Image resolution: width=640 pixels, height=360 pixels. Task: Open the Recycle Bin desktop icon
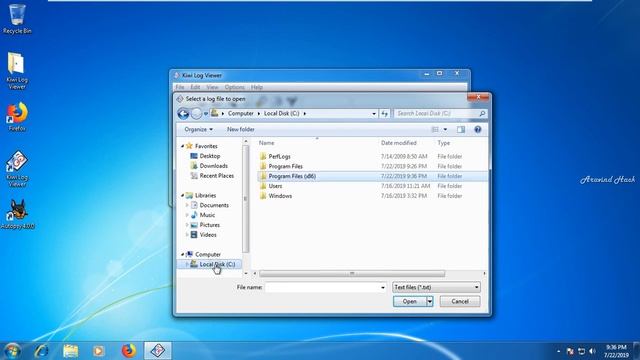click(x=17, y=19)
